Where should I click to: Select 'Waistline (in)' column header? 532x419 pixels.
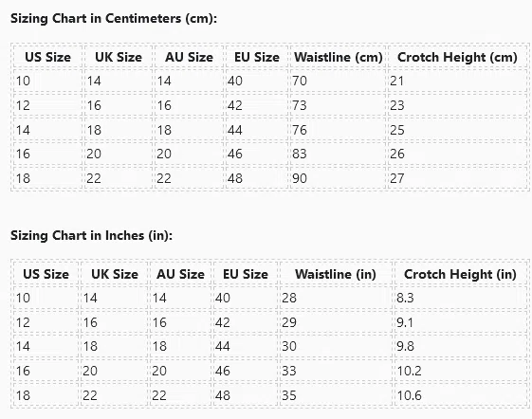coord(336,274)
